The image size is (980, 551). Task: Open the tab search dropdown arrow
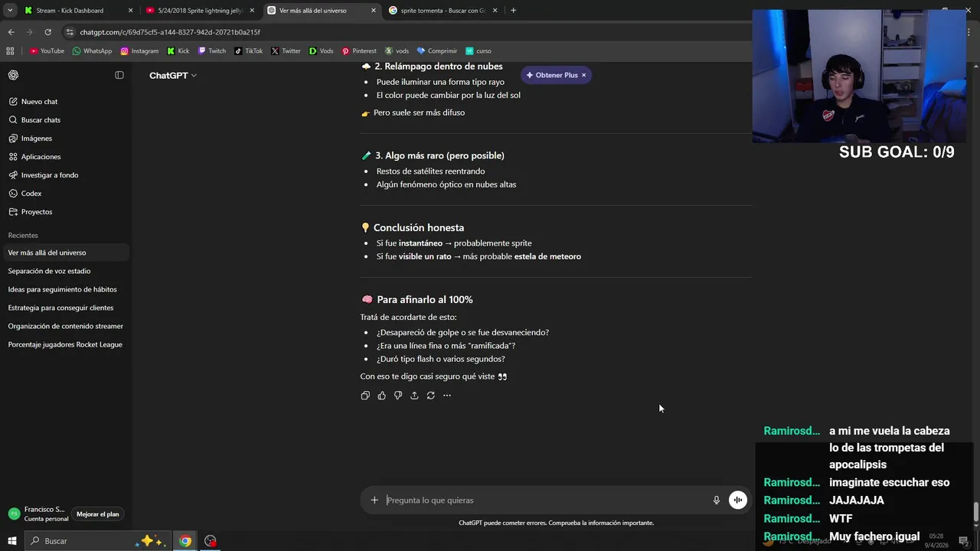pyautogui.click(x=10, y=11)
